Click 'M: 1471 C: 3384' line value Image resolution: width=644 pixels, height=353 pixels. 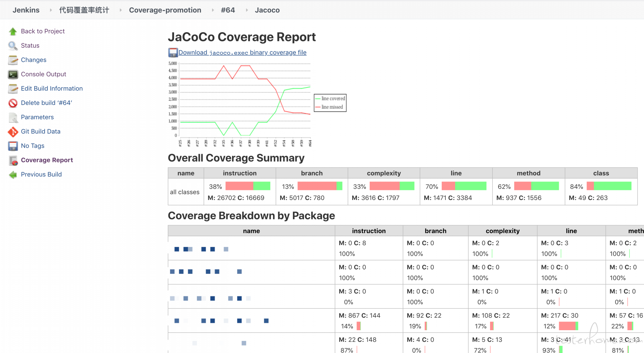(x=448, y=198)
